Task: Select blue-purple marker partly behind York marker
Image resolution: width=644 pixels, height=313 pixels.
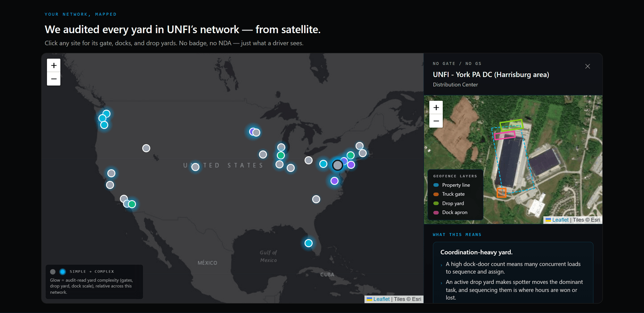Action: (344, 160)
